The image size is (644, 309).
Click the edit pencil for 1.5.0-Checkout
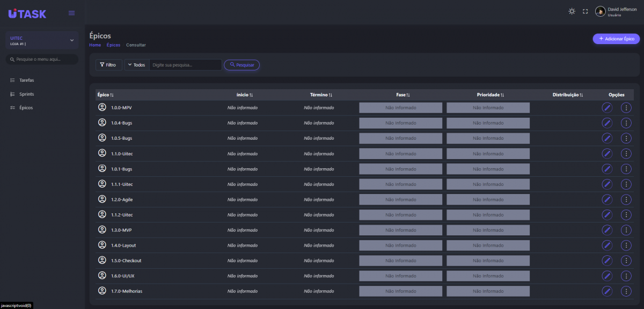[x=607, y=261]
